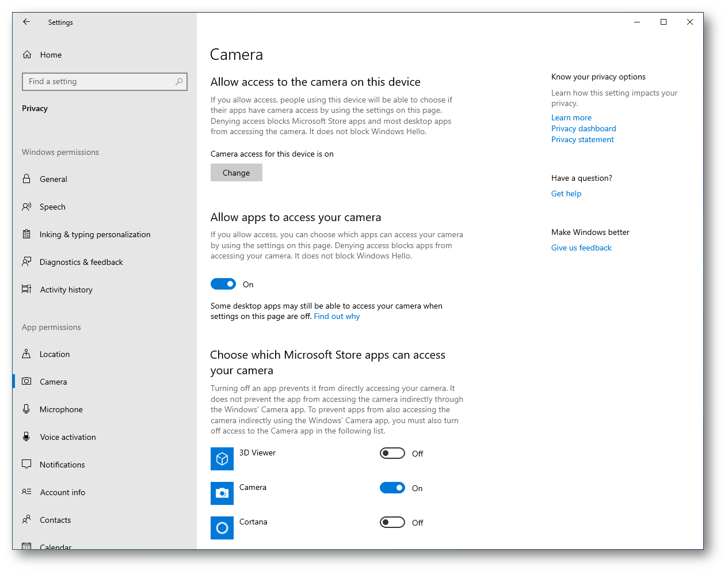Click the 'Know your privacy options' heading
The height and width of the screenshot is (574, 728).
tap(599, 77)
